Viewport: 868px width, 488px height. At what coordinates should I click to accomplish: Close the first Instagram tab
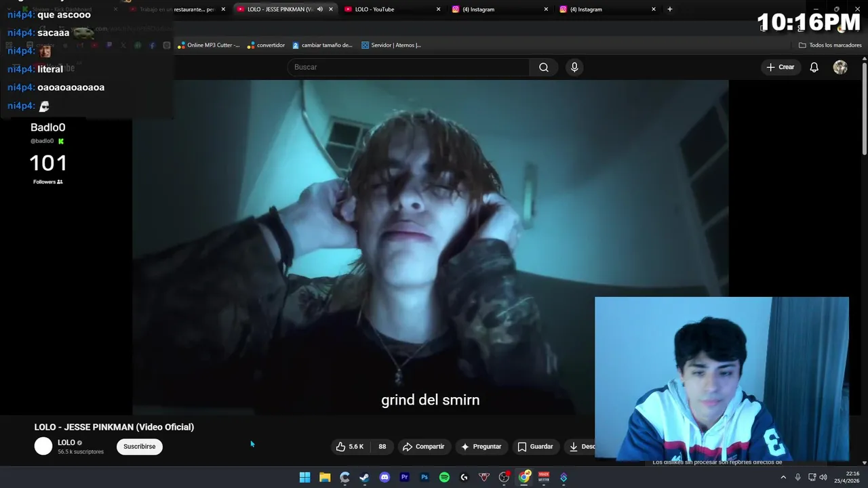(x=546, y=9)
